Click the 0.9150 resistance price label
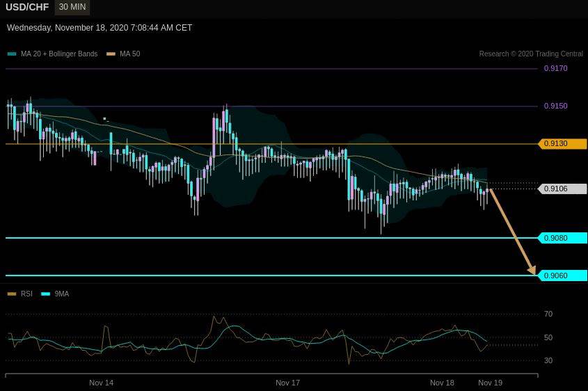 coord(556,106)
